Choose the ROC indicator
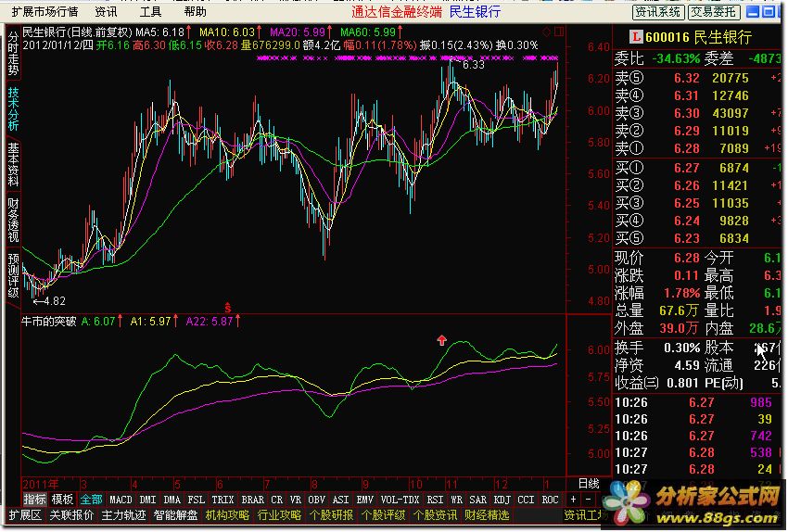 point(551,500)
